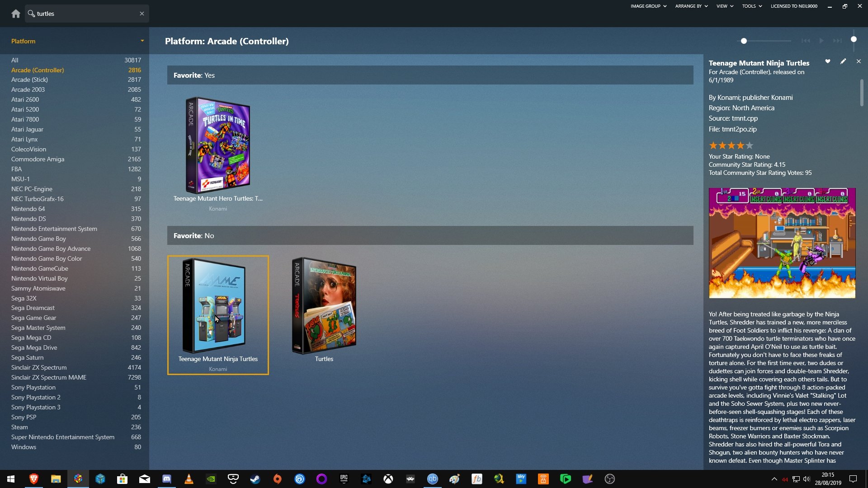Collapse the Favorite: No group header

430,235
